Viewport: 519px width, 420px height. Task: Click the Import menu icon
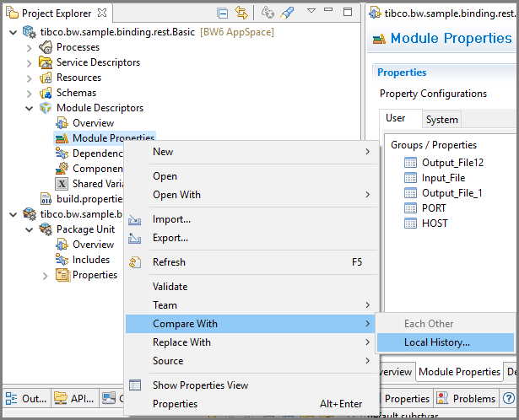tap(135, 220)
